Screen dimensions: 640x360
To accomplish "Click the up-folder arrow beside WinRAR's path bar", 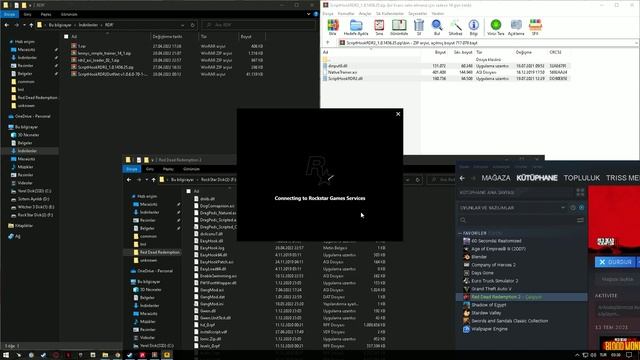I will click(328, 42).
